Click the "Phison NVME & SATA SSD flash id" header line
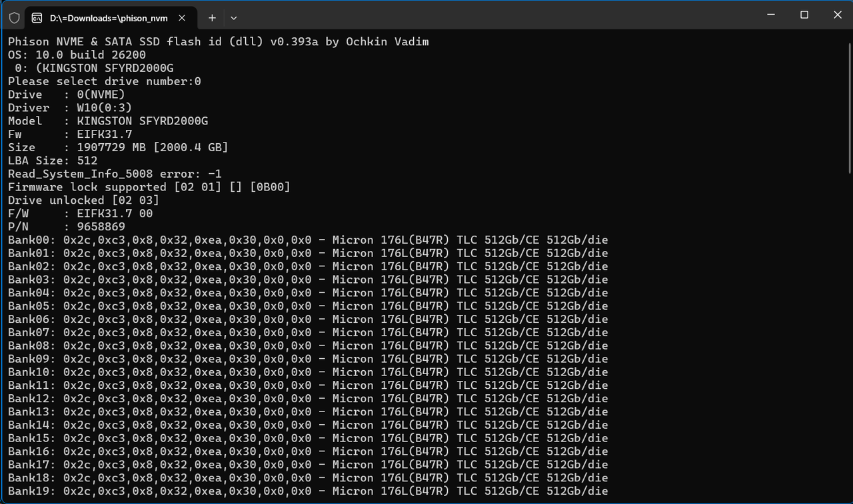This screenshot has width=853, height=504. (218, 42)
